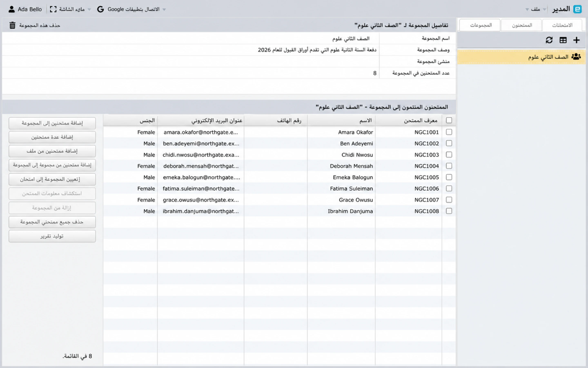Screen dimensions: 588x368
Task: Expand the Google apps connection dropdown
Action: point(164,9)
